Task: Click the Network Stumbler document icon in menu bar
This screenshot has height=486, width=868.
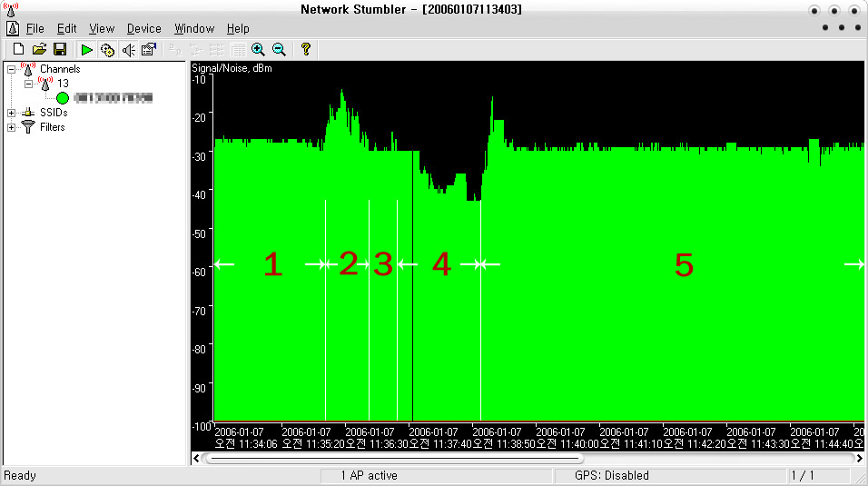Action: pyautogui.click(x=13, y=28)
